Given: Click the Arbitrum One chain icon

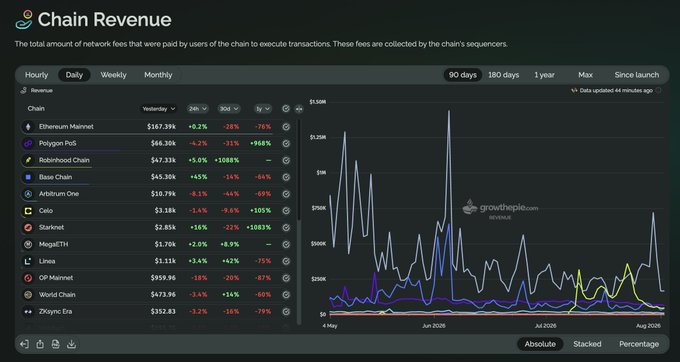Looking at the screenshot, I should click(29, 194).
